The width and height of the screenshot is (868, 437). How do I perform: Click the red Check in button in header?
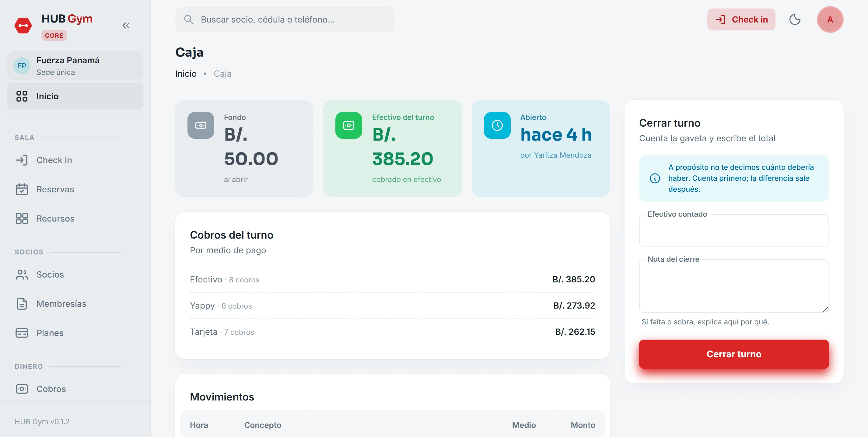tap(741, 19)
